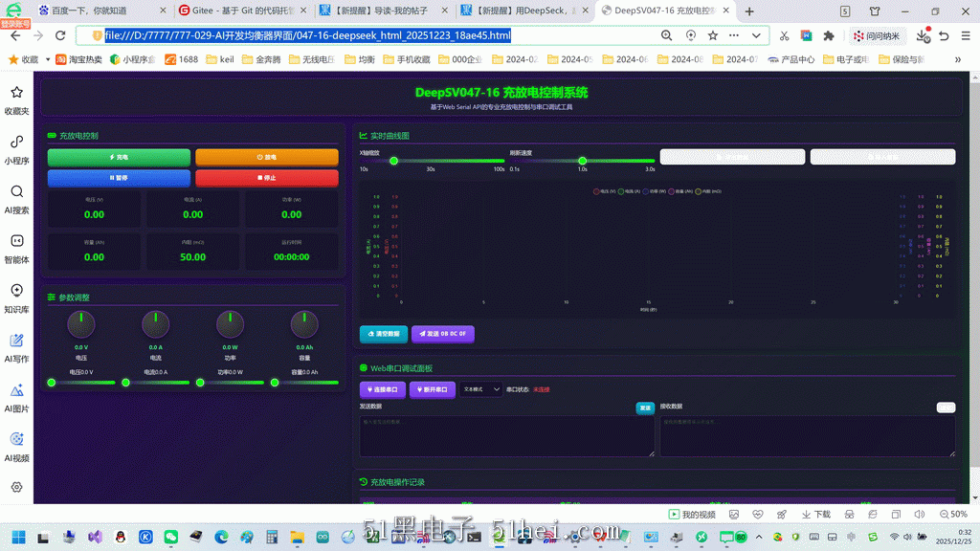Viewport: 980px width, 551px height.
Task: Expand the bookmarks bar overflow chevron
Action: [x=957, y=59]
